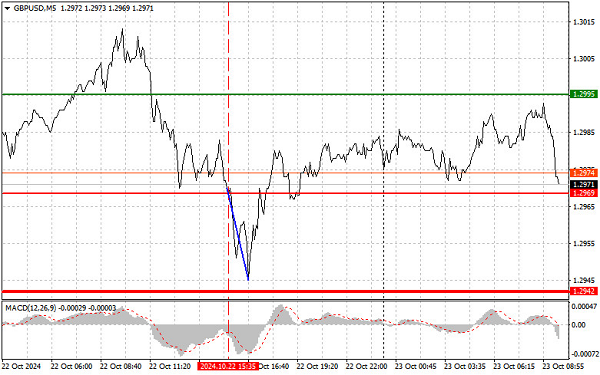Select the orange 1.2974 price level label
This screenshot has width=600, height=375.
tap(583, 173)
